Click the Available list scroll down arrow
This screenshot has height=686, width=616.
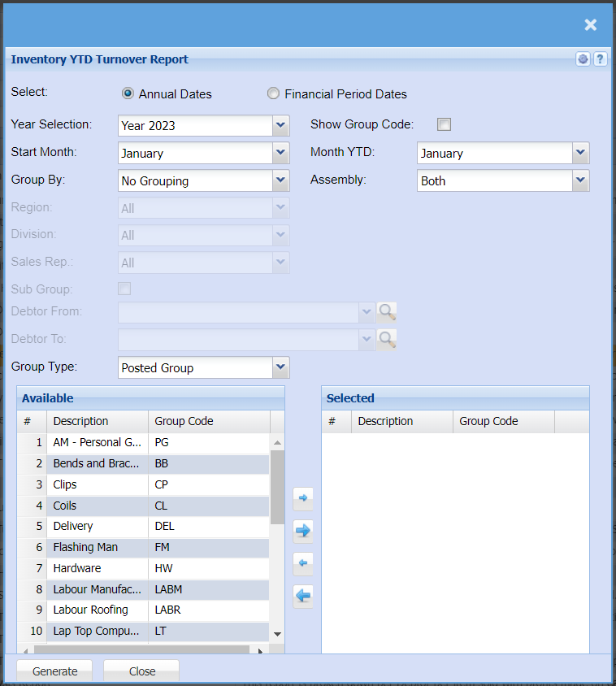click(x=277, y=634)
